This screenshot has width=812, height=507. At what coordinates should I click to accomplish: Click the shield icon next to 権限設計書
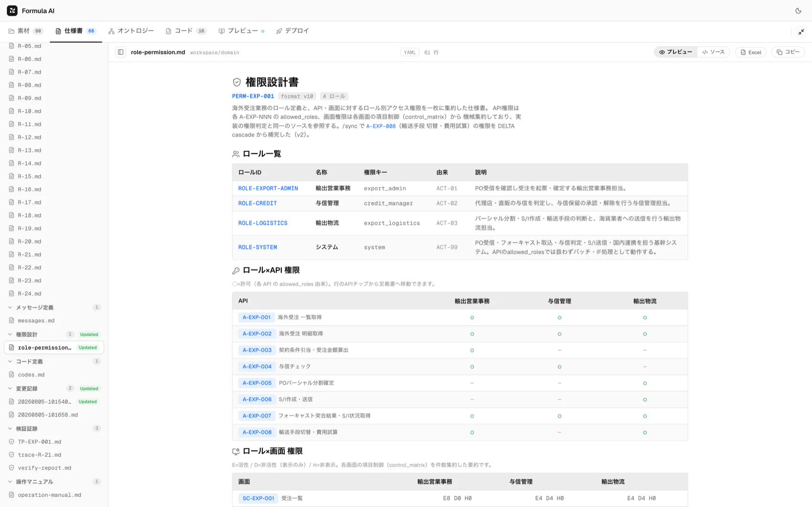coord(237,82)
